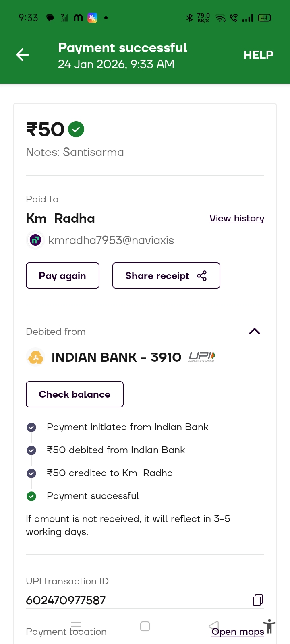Tap the kmradha7953@naviaxis UPI address

pos(111,240)
